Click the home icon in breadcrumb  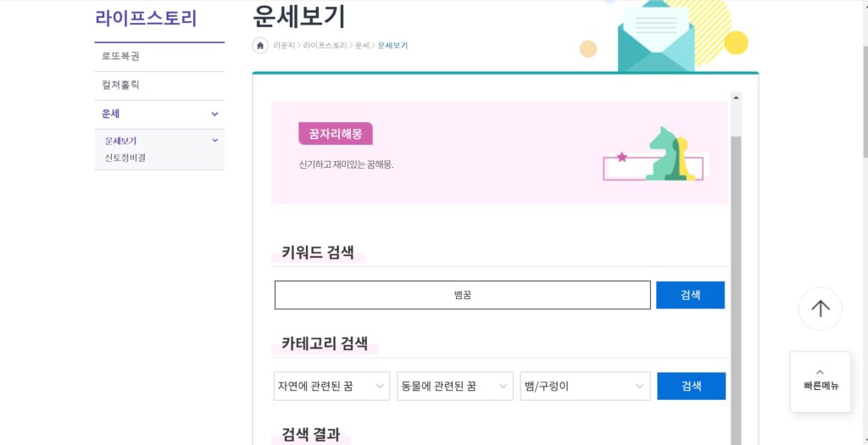click(x=260, y=46)
